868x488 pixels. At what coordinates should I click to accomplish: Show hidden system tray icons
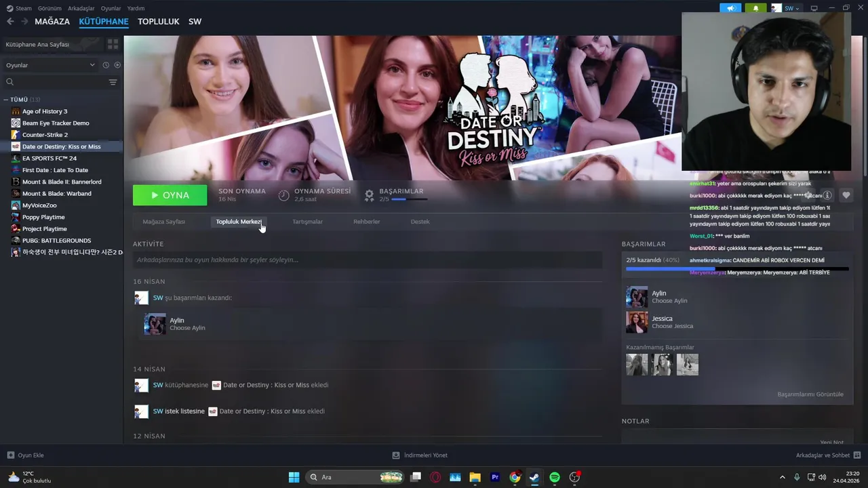pos(782,477)
